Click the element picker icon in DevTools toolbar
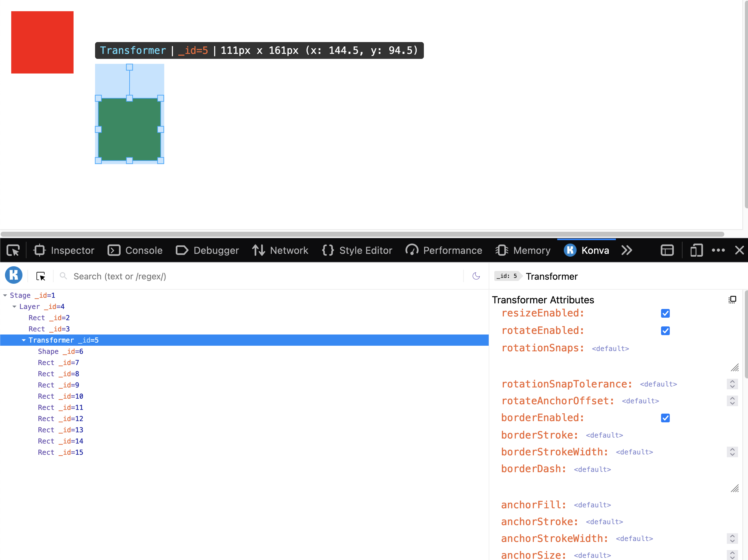 coord(13,250)
